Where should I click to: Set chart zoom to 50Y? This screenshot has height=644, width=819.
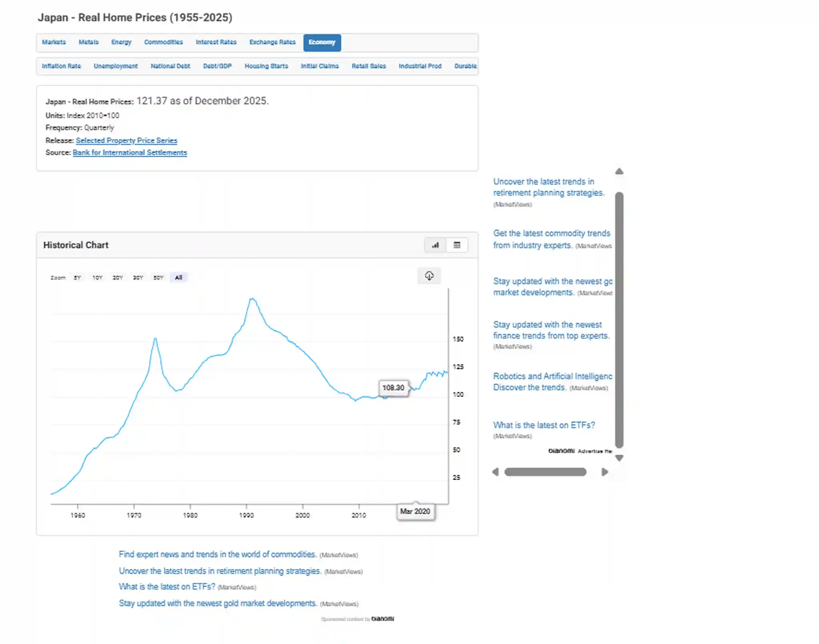[x=158, y=278]
